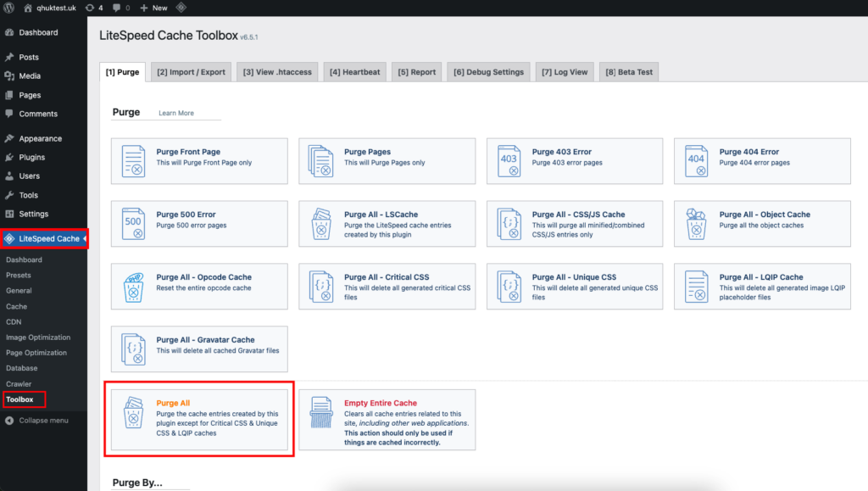The image size is (868, 491).
Task: Select Toolbox in the LiteSpeed submenu
Action: (x=20, y=399)
